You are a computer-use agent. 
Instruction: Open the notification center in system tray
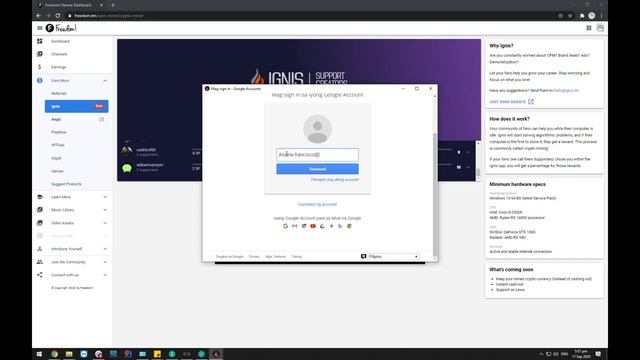pos(598,354)
